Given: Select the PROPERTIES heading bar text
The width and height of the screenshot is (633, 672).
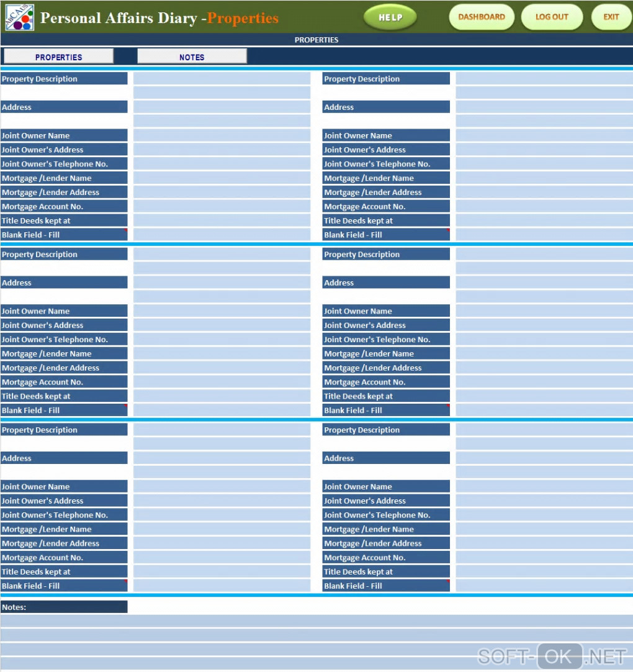Looking at the screenshot, I should (x=316, y=40).
